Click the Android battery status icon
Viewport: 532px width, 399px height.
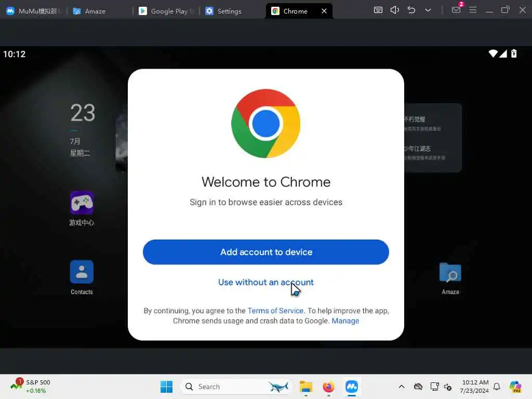[514, 54]
